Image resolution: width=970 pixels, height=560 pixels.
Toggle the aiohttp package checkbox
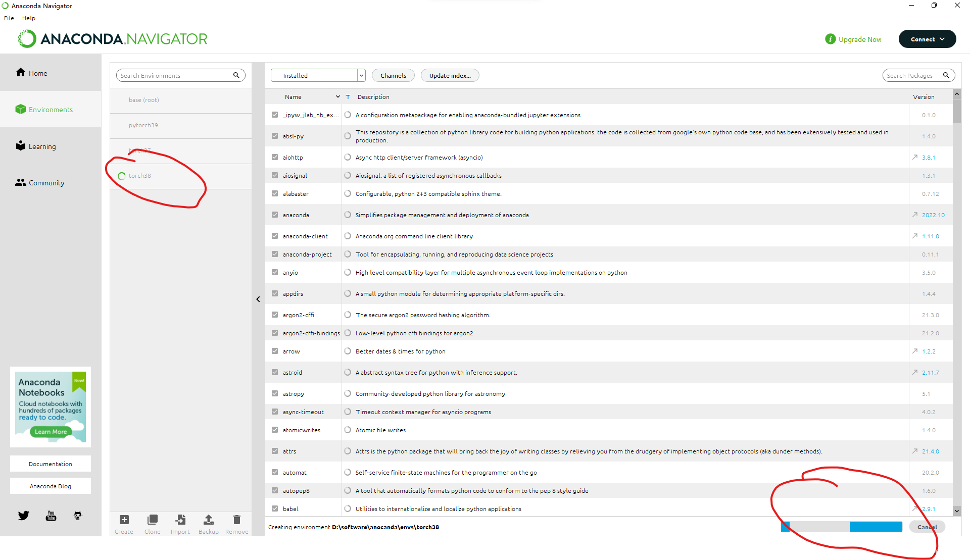coord(275,157)
